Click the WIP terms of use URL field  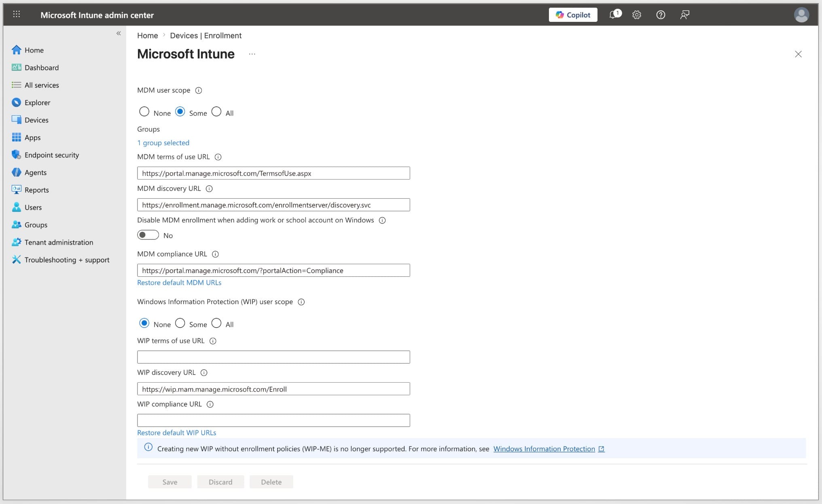[x=273, y=357]
